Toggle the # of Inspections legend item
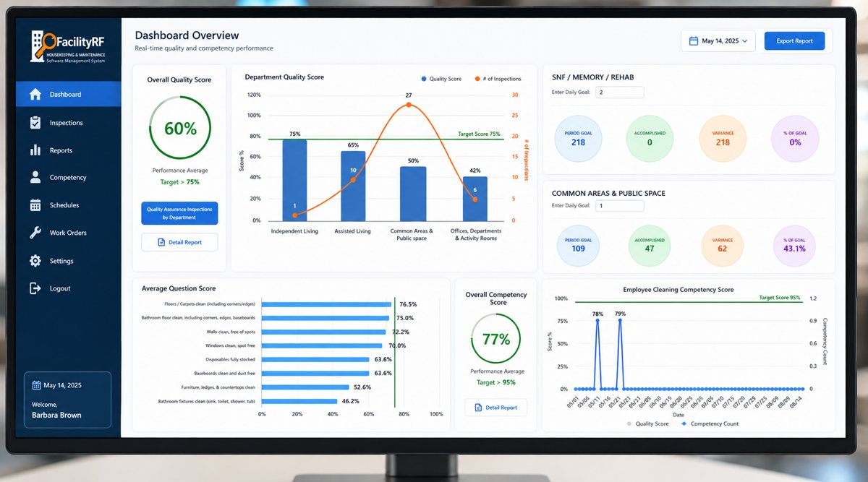868x482 pixels. click(498, 79)
